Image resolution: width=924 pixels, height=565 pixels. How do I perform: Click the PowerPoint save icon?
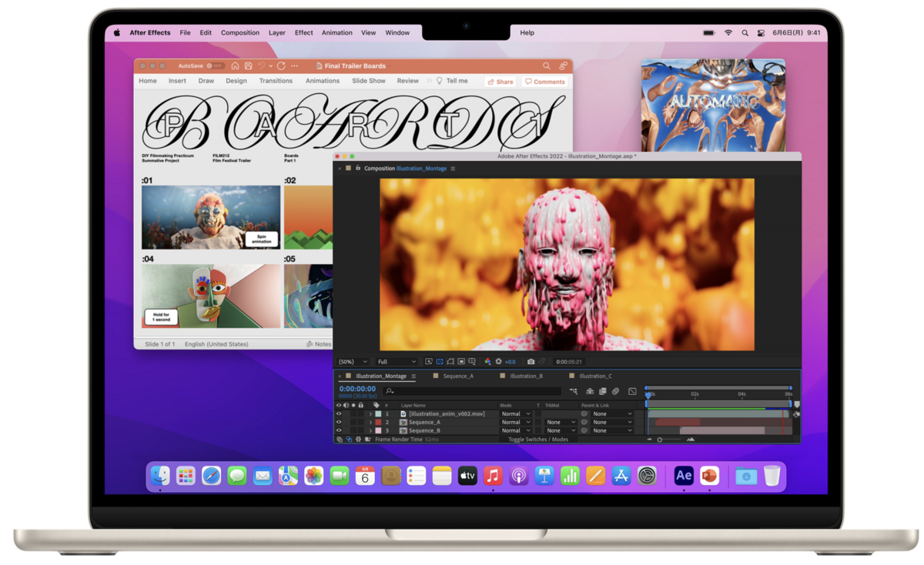[248, 66]
